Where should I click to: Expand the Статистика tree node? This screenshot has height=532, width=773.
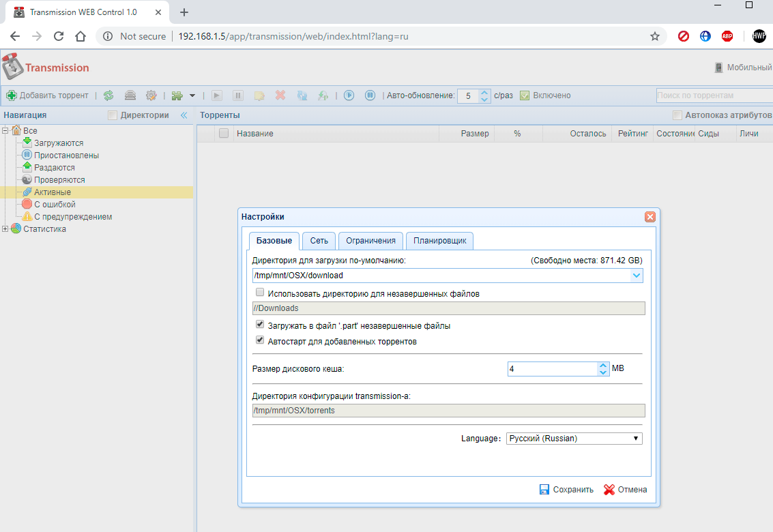coord(6,229)
